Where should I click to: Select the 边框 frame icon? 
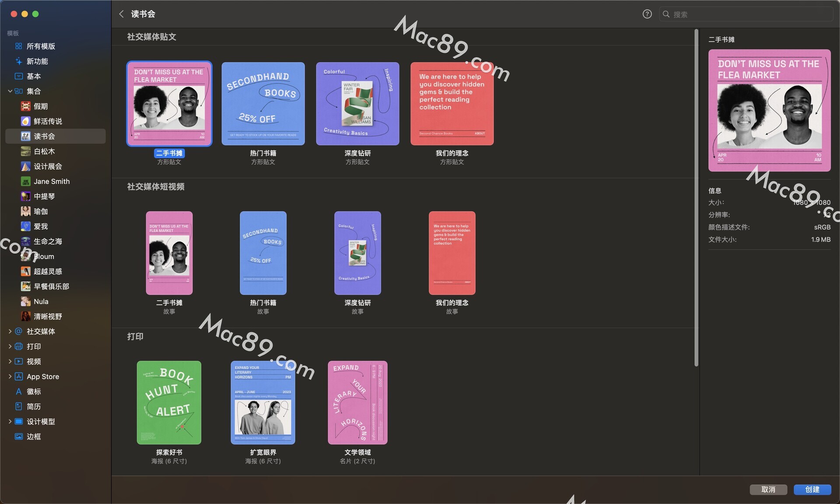[18, 437]
